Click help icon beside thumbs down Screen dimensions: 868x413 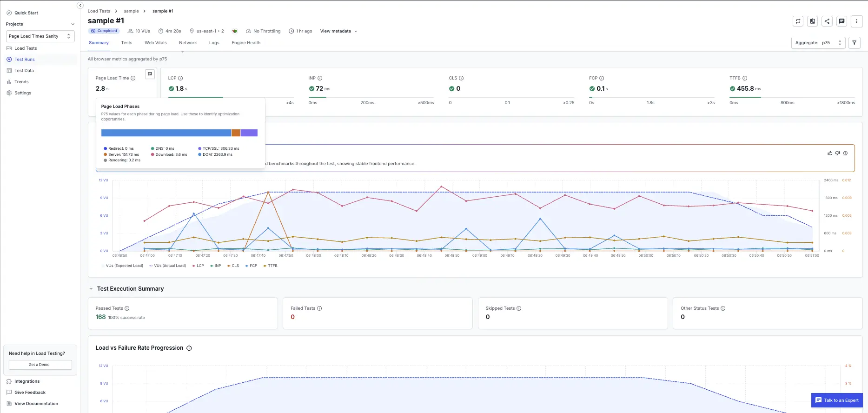[845, 153]
